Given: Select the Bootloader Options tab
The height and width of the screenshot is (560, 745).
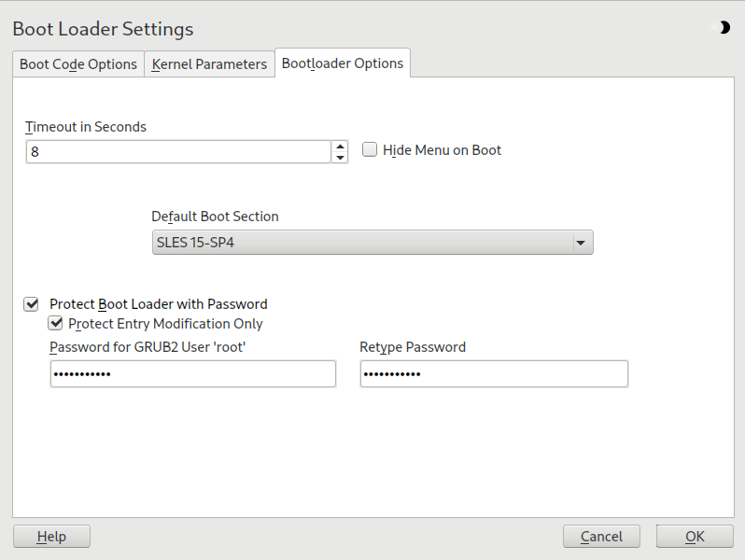Looking at the screenshot, I should click(343, 63).
